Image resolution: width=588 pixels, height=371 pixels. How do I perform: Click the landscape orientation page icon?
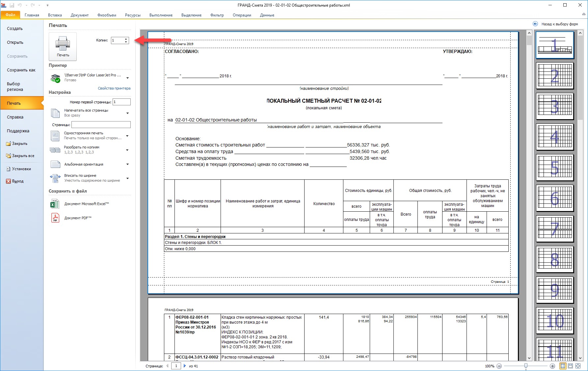click(55, 164)
